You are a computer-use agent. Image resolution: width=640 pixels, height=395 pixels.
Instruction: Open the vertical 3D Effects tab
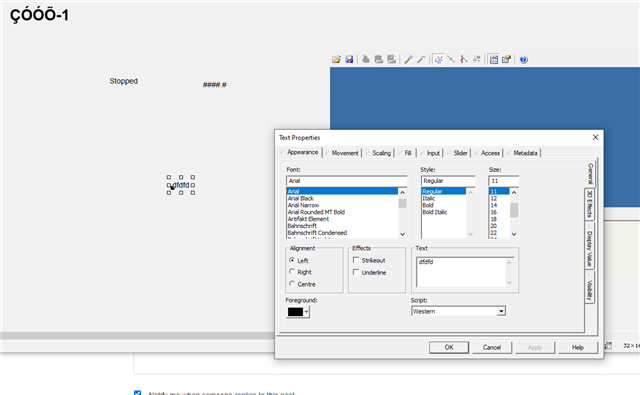click(x=589, y=204)
